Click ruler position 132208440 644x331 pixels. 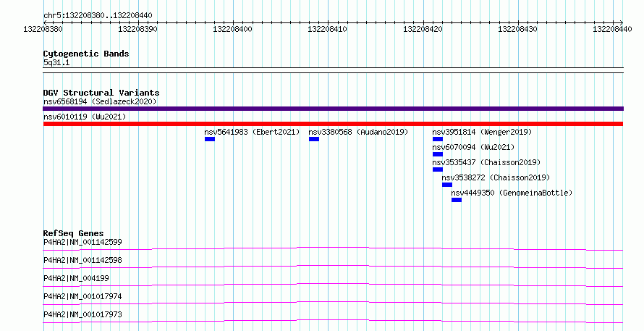pyautogui.click(x=612, y=29)
